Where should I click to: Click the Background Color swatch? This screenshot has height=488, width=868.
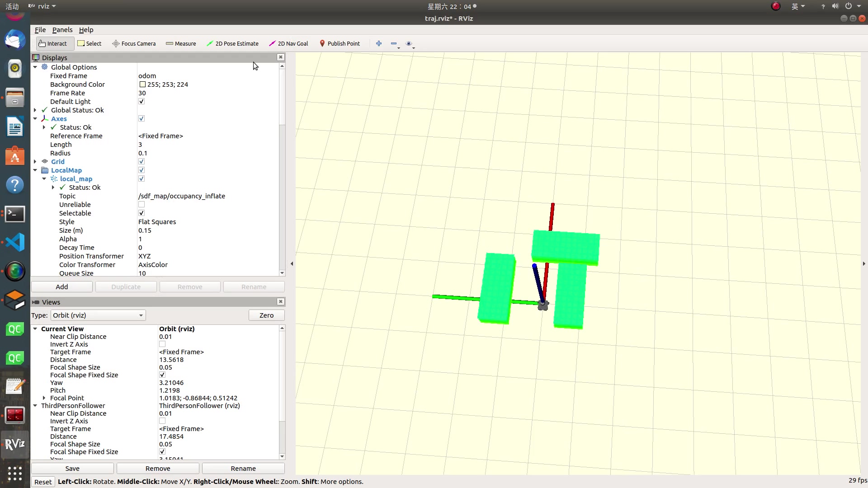pyautogui.click(x=142, y=84)
